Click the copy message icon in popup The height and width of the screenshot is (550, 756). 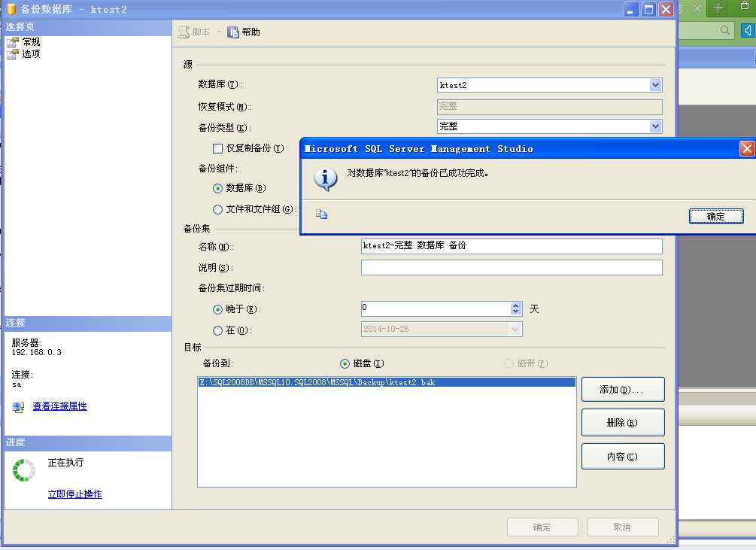click(x=322, y=214)
